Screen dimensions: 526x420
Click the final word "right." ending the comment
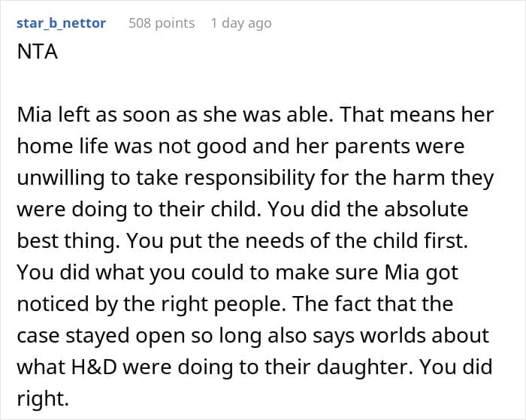tap(43, 398)
